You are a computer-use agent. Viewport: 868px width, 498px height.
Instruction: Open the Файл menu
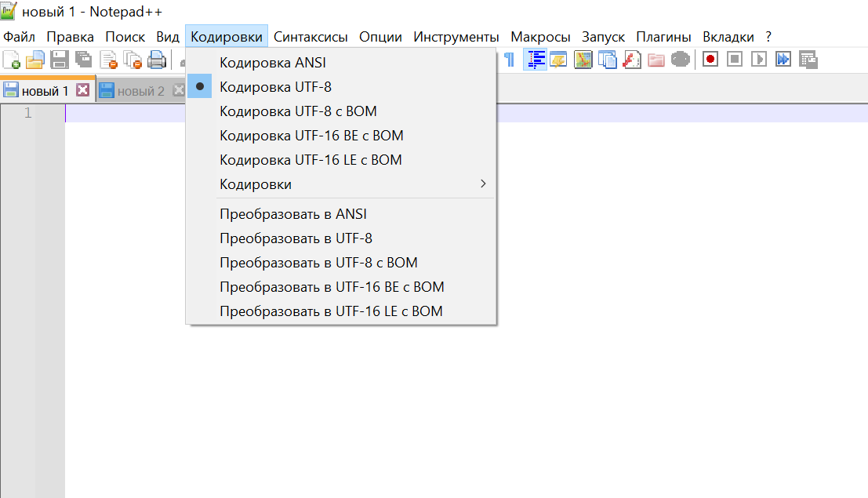(x=20, y=37)
